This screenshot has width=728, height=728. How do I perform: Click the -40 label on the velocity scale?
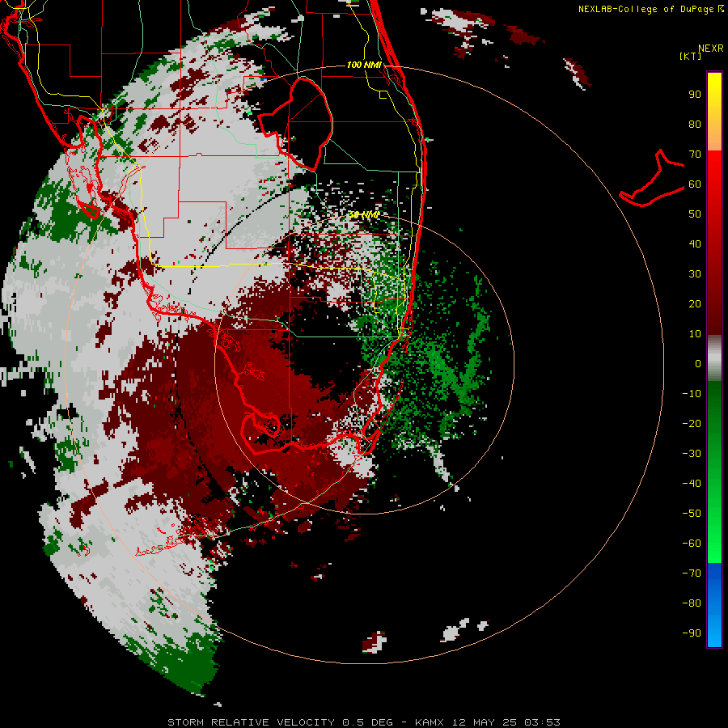[x=692, y=484]
